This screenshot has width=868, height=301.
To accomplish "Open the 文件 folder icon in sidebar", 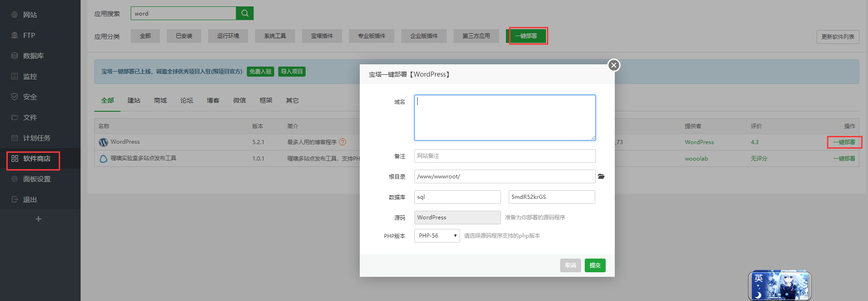I will click(x=15, y=117).
